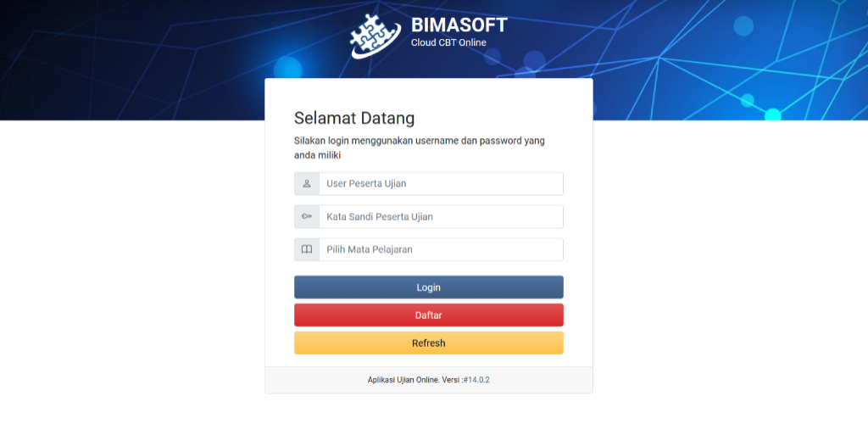
Task: Click the BIMASOFT brand title text
Action: (459, 25)
